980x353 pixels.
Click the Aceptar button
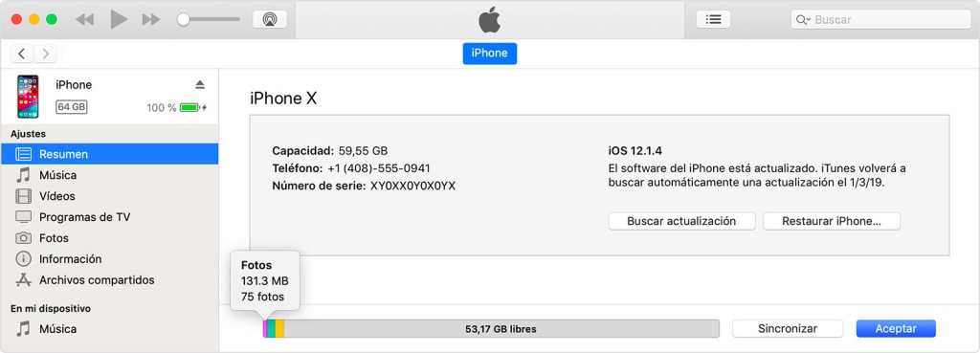click(896, 329)
